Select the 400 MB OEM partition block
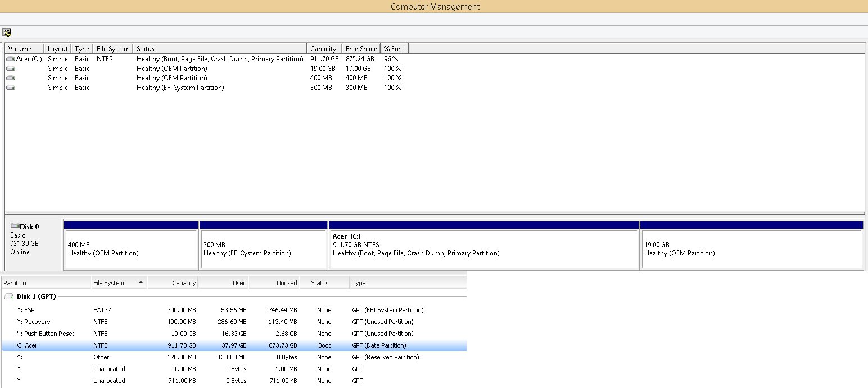 (x=131, y=249)
